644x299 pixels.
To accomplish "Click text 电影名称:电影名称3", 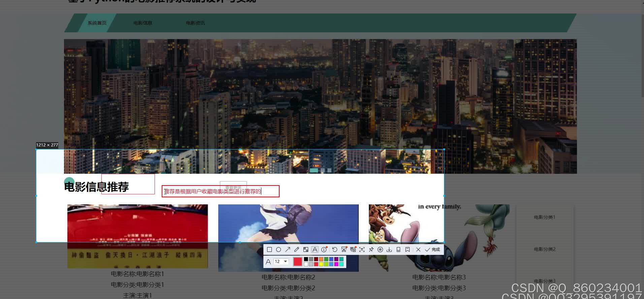I will (439, 277).
